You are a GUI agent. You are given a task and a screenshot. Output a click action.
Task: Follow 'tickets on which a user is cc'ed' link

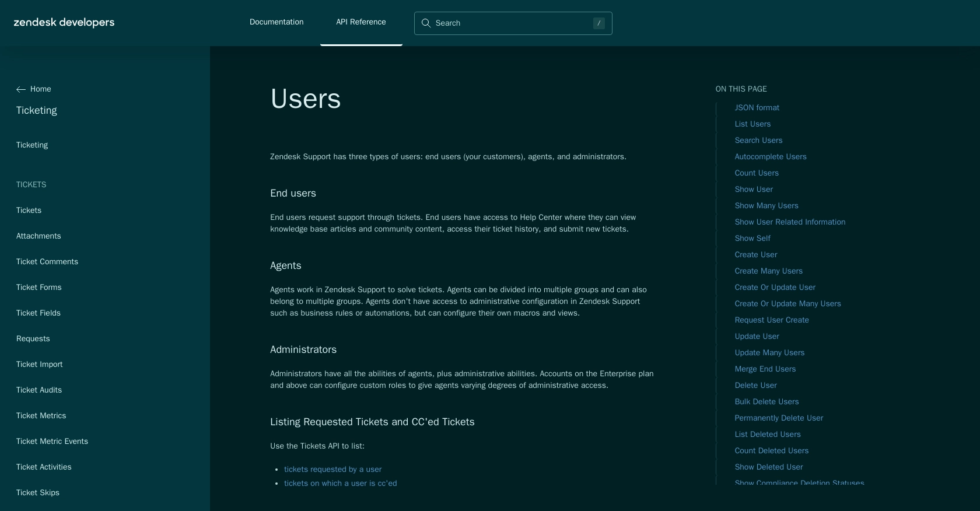click(341, 484)
